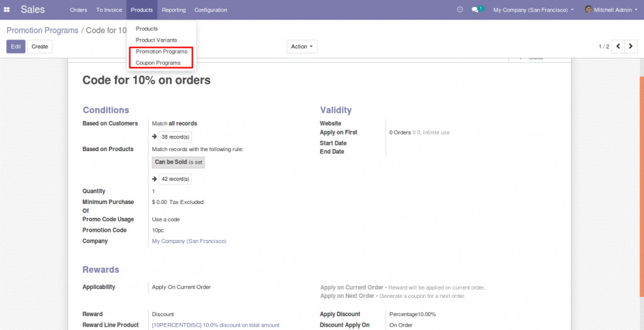Open the conversations chat bubble icon

point(475,10)
